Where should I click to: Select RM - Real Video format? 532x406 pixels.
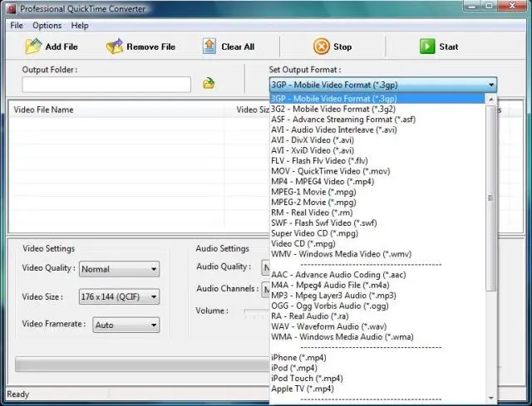(x=377, y=213)
